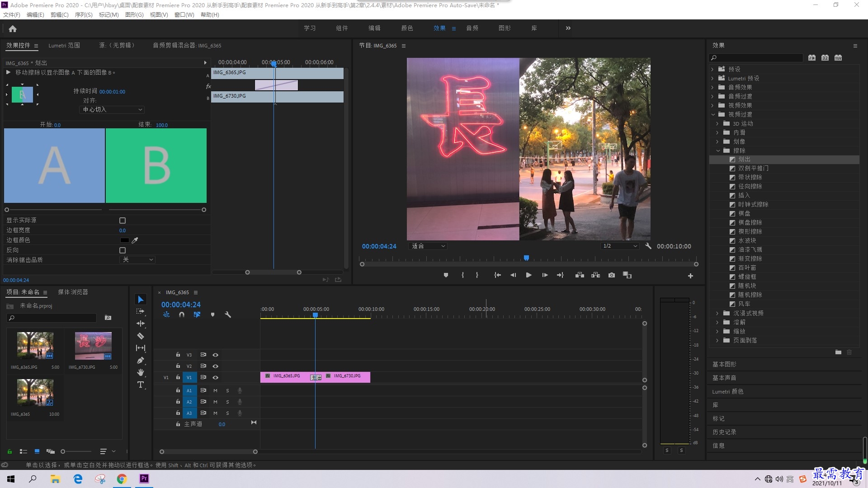
Task: Open 文件(F) menu
Action: point(12,15)
